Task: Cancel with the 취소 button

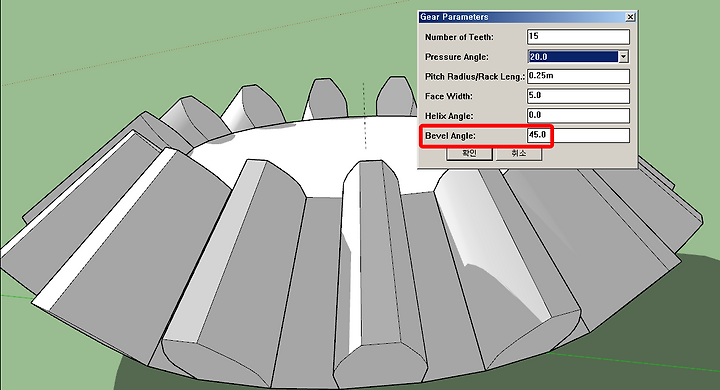Action: click(519, 153)
